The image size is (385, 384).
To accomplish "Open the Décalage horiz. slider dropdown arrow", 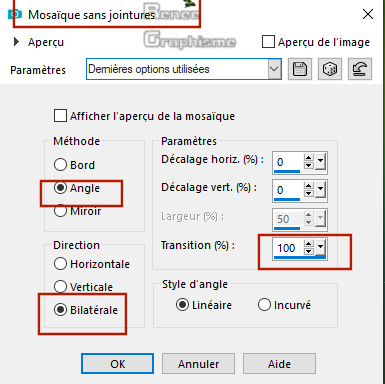I will point(320,162).
